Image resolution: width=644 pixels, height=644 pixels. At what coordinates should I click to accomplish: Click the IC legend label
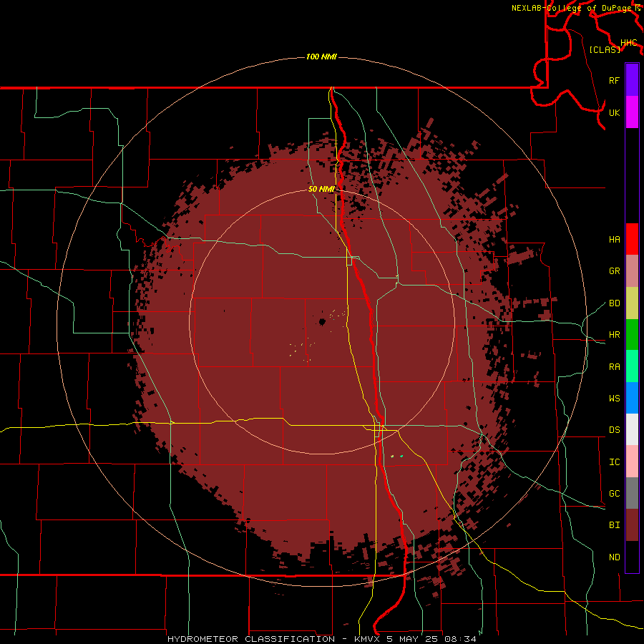pyautogui.click(x=615, y=462)
